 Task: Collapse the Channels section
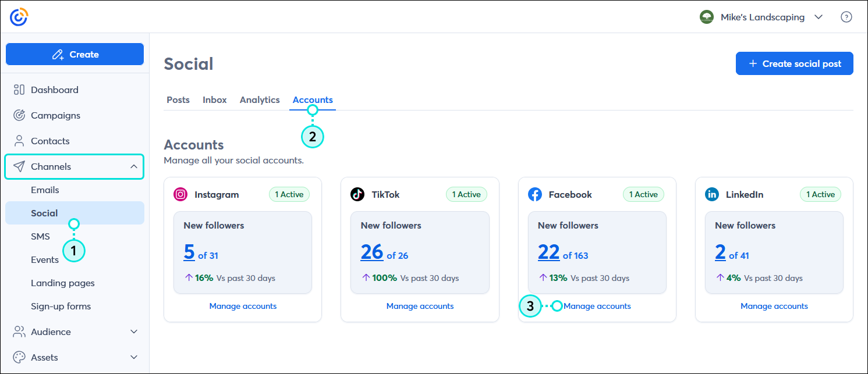(134, 166)
